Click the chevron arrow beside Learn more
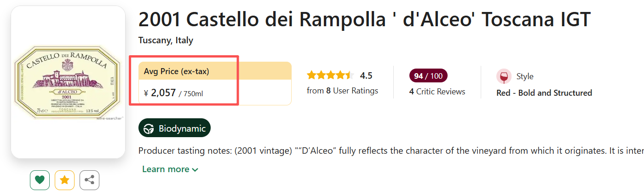Screen dimensions: 644x191 click(195, 170)
